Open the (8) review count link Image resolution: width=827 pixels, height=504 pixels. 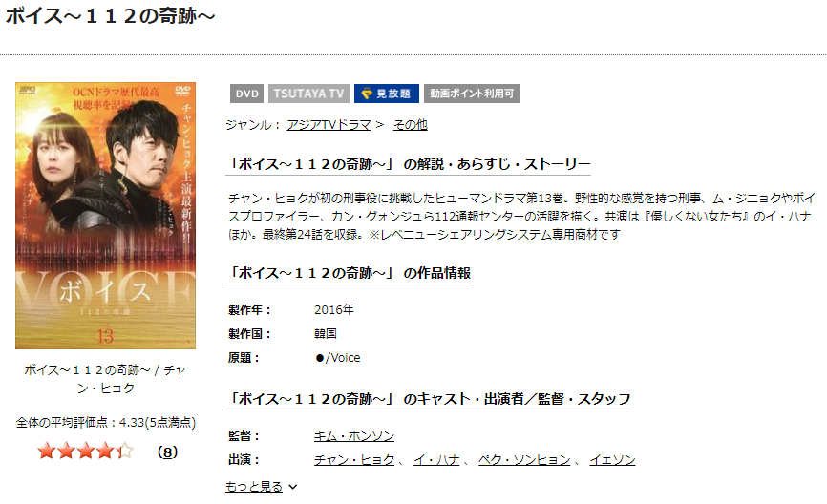pos(167,451)
